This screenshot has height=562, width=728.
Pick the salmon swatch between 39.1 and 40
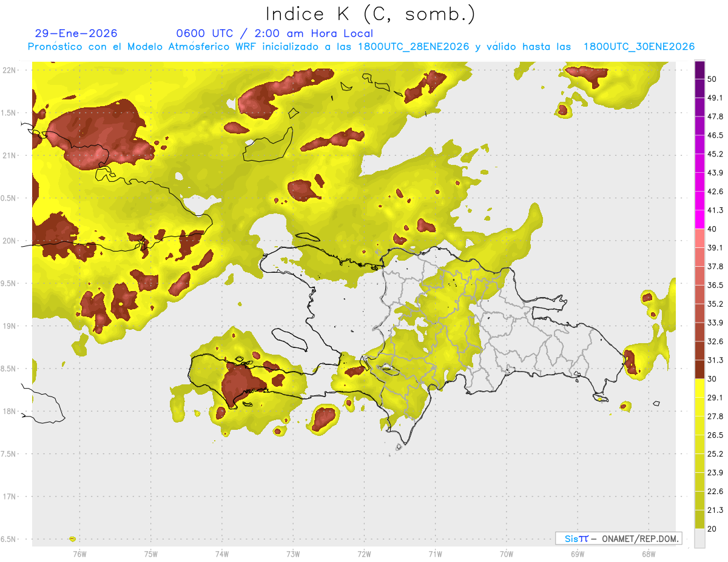(699, 238)
